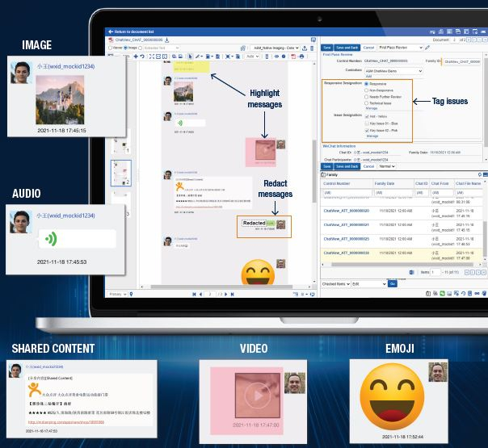This screenshot has width=488, height=448.
Task: Click the undo rotate arrow icon
Action: [x=143, y=57]
